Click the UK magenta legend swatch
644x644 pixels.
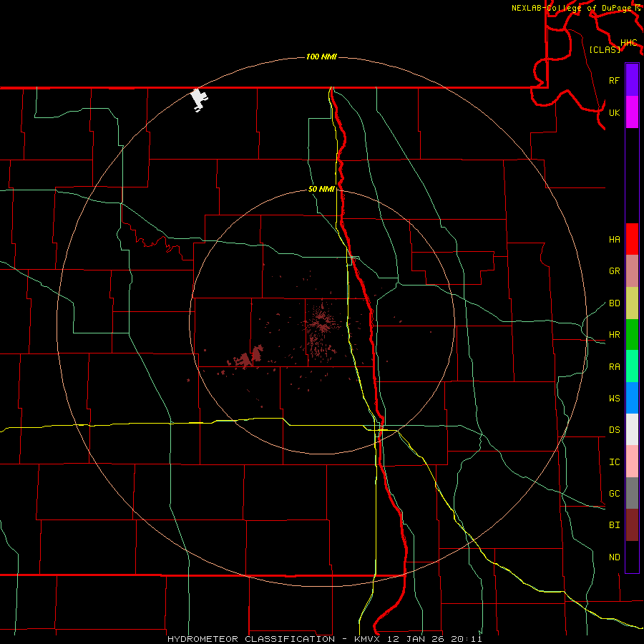632,112
